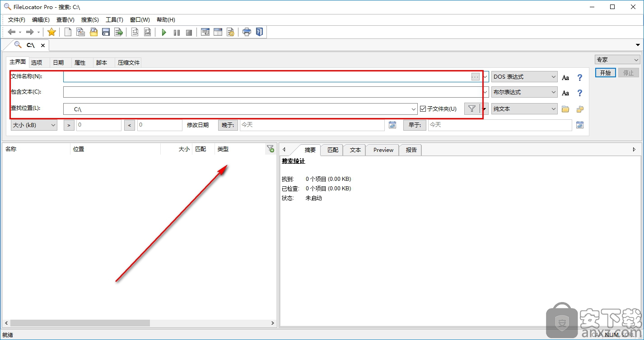644x340 pixels.
Task: Toggle the less-than size button
Action: pos(130,125)
